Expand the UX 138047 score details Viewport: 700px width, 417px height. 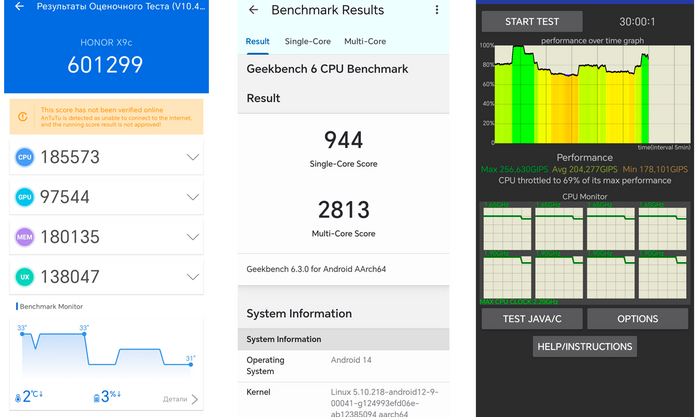pos(192,277)
